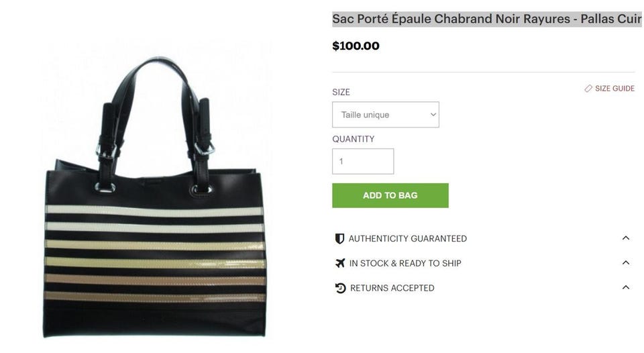Click the Returns Accepted heading text
Screen dimensions: 644x353
click(392, 288)
